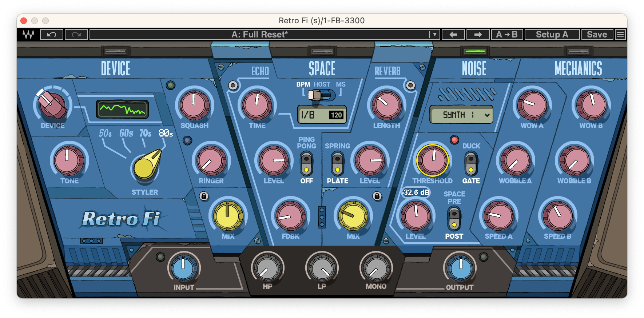The image size is (644, 318).
Task: Click the 120 BPM value field
Action: (x=336, y=115)
